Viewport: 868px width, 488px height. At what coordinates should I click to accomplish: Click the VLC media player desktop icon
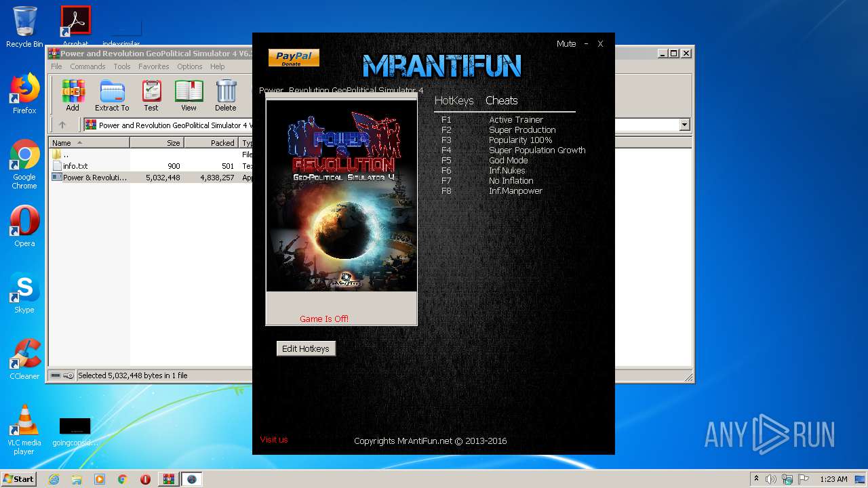point(24,430)
